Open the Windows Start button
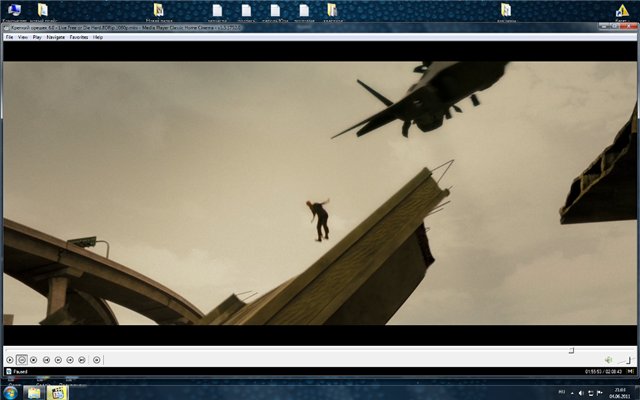 pyautogui.click(x=10, y=393)
